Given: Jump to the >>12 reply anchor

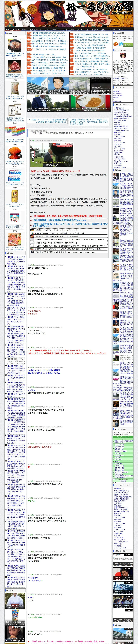Looking at the screenshot, I should click(x=31, y=598).
